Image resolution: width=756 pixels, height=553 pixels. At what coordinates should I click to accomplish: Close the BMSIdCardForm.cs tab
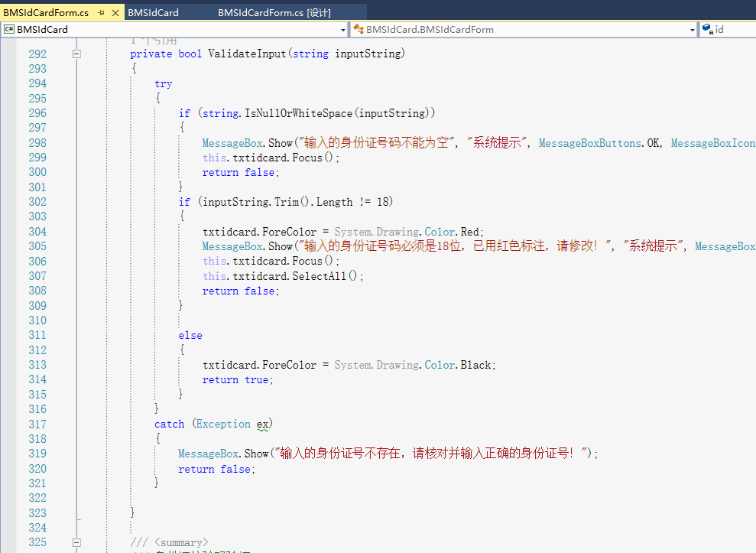coord(115,13)
